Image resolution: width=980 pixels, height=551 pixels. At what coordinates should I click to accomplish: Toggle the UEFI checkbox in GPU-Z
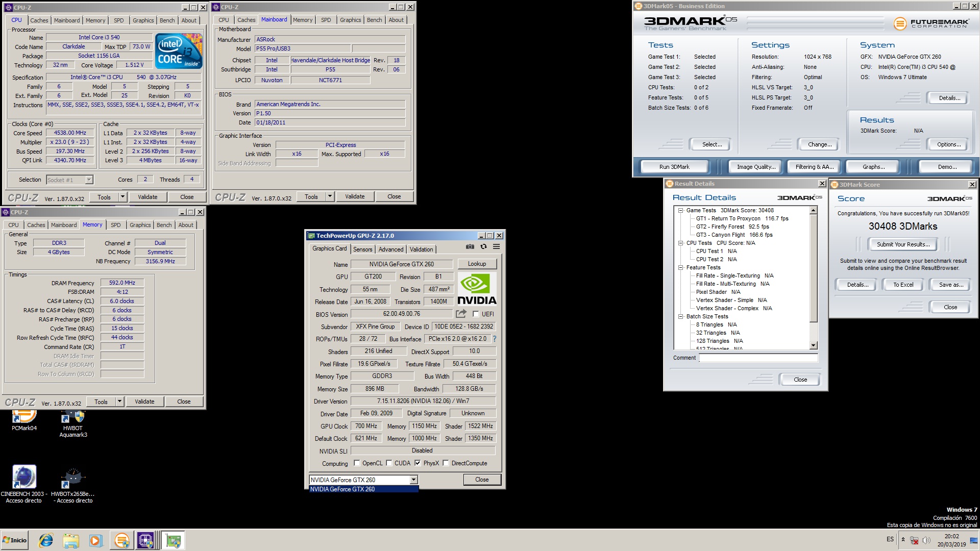tap(476, 314)
